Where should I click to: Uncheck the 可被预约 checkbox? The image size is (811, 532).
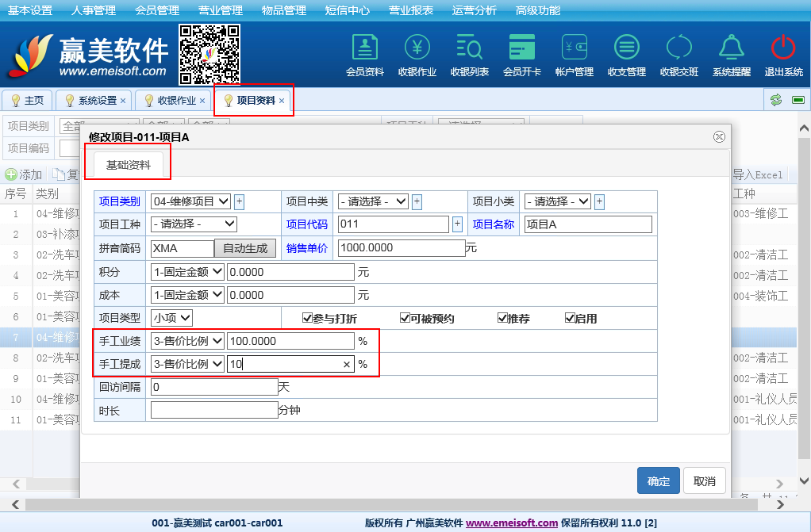pyautogui.click(x=405, y=318)
